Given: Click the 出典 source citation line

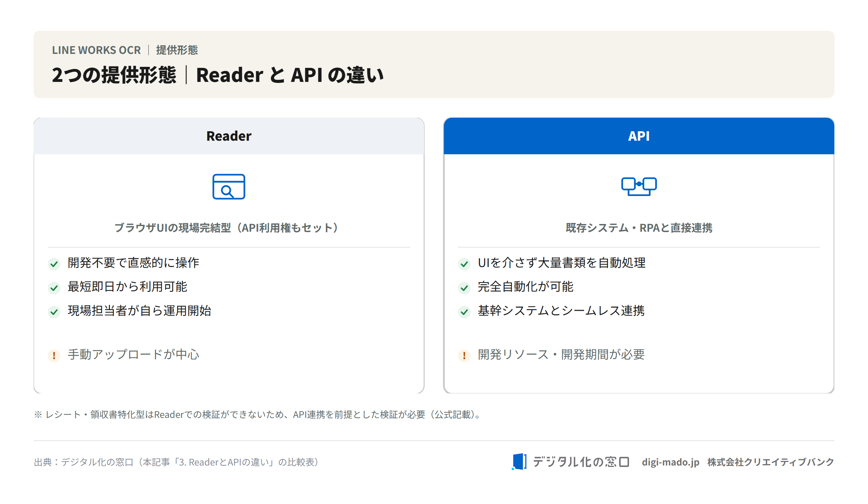Looking at the screenshot, I should pyautogui.click(x=177, y=462).
